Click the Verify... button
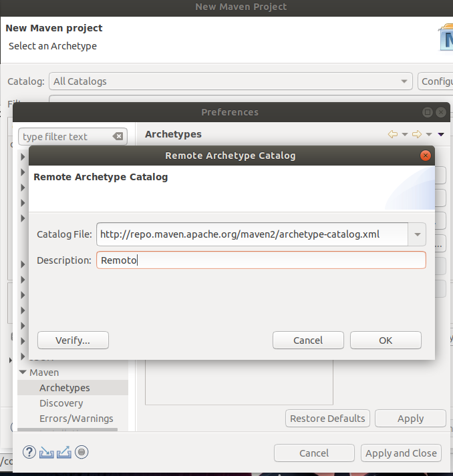Viewport: 453px width, 476px height. (x=73, y=340)
